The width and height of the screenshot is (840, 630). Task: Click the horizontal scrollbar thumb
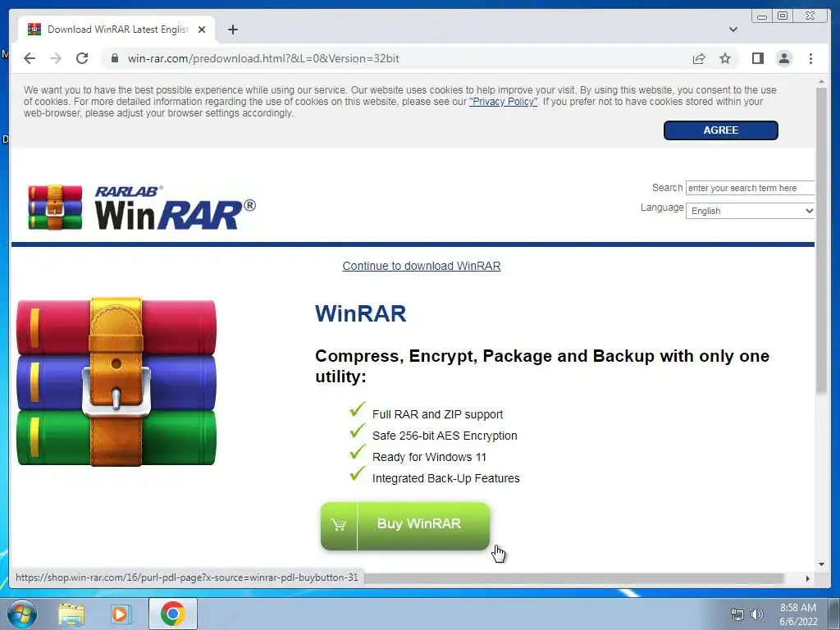coord(573,578)
